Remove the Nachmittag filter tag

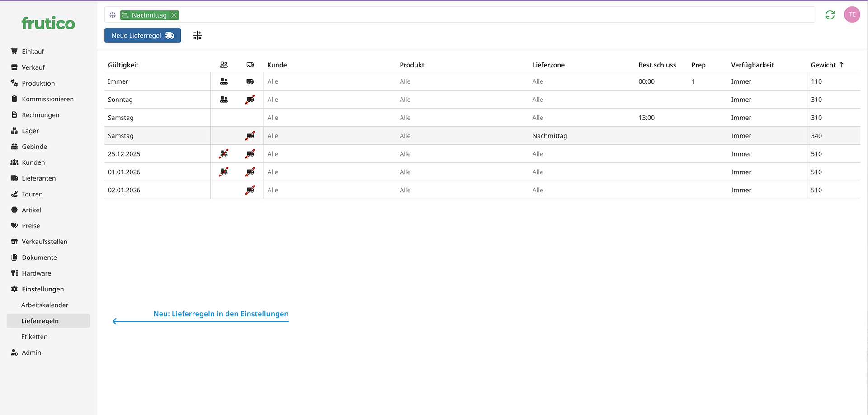pos(174,15)
